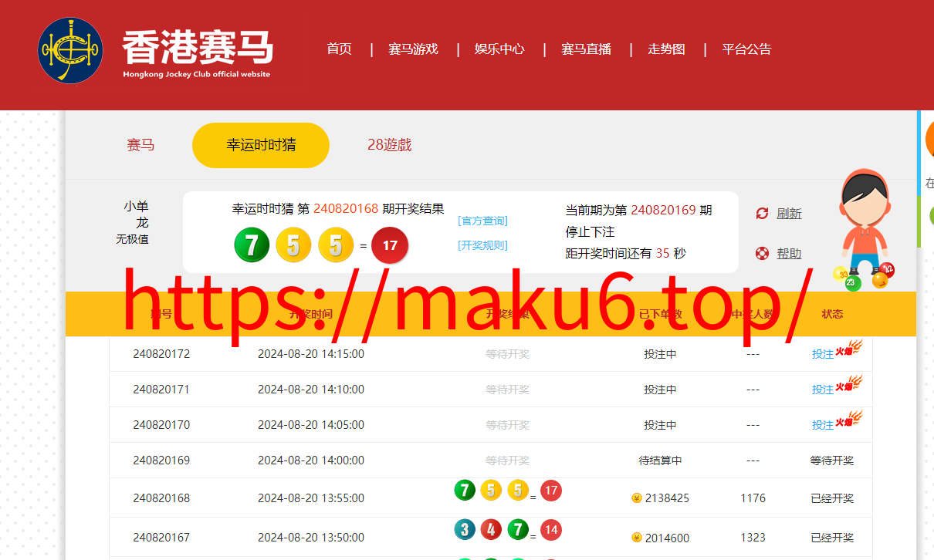Screen dimensions: 934x560
Task: Click the 官方查询 link
Action: [x=482, y=221]
